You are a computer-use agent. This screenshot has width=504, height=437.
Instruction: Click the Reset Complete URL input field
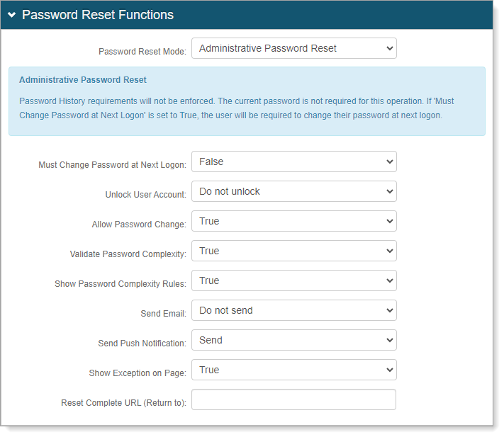point(293,399)
